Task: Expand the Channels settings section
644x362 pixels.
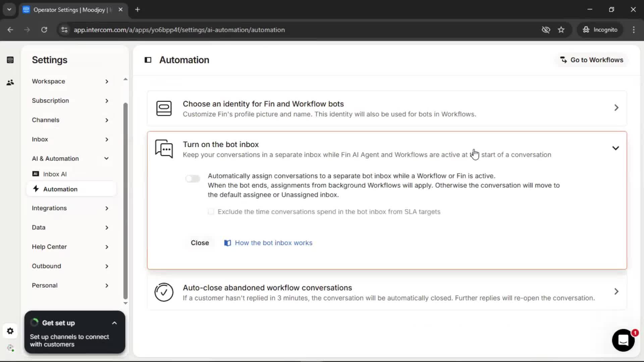Action: pos(70,120)
